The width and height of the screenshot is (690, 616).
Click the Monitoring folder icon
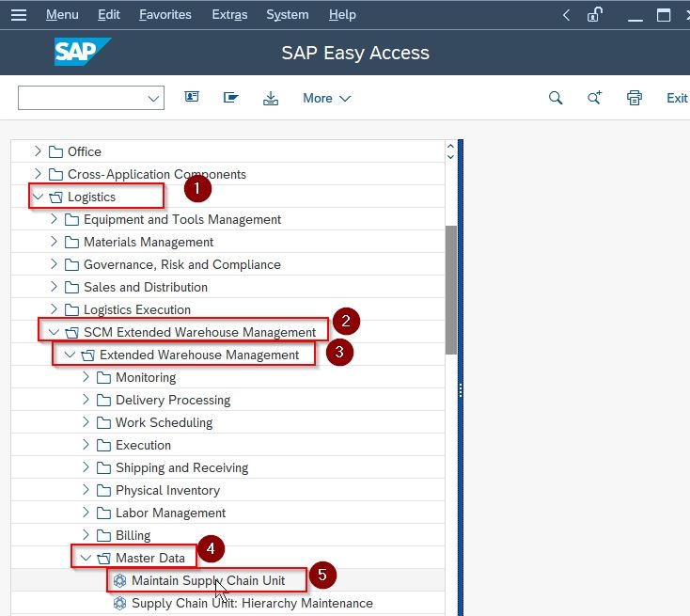click(x=103, y=377)
